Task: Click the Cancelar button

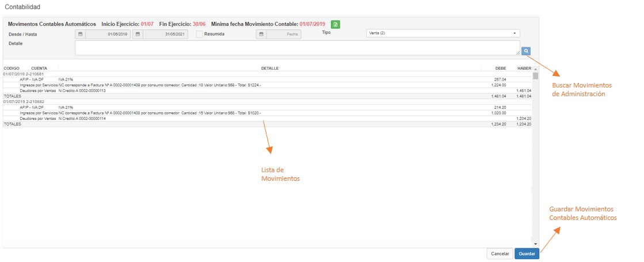Action: tap(500, 254)
